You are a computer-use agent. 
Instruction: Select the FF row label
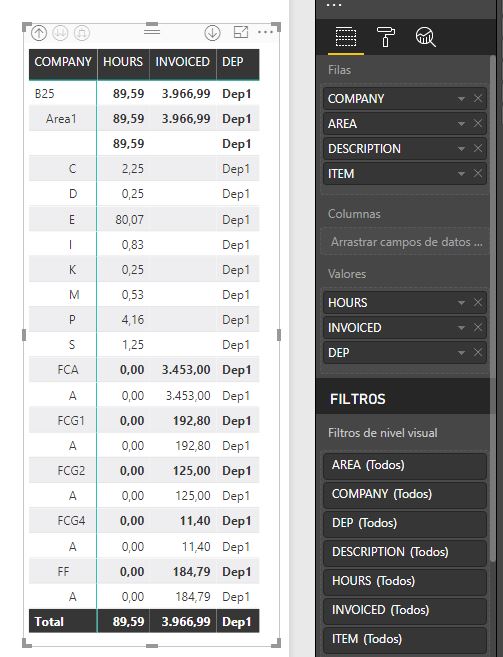point(63,572)
